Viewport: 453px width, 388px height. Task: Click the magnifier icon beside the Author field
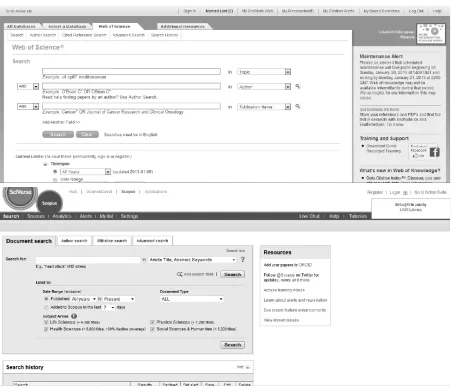coord(298,86)
